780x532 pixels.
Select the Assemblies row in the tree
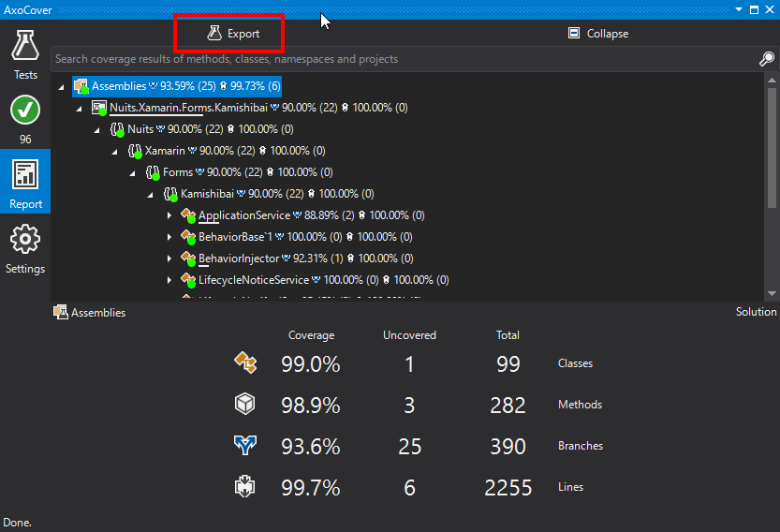[x=177, y=86]
